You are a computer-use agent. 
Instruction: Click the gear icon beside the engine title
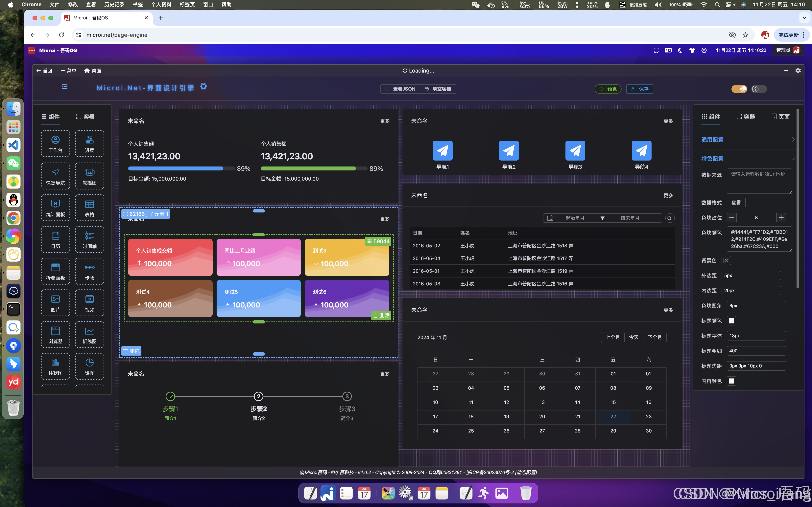tap(203, 86)
